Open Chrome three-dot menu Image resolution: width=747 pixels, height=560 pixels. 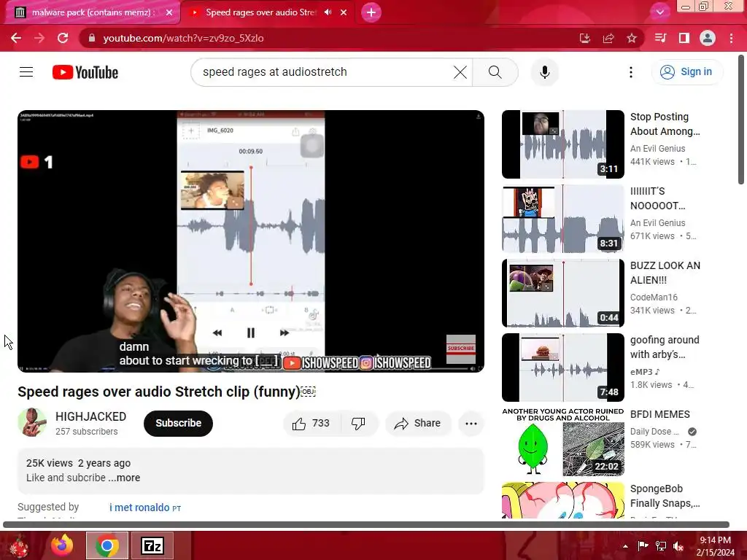click(x=731, y=38)
